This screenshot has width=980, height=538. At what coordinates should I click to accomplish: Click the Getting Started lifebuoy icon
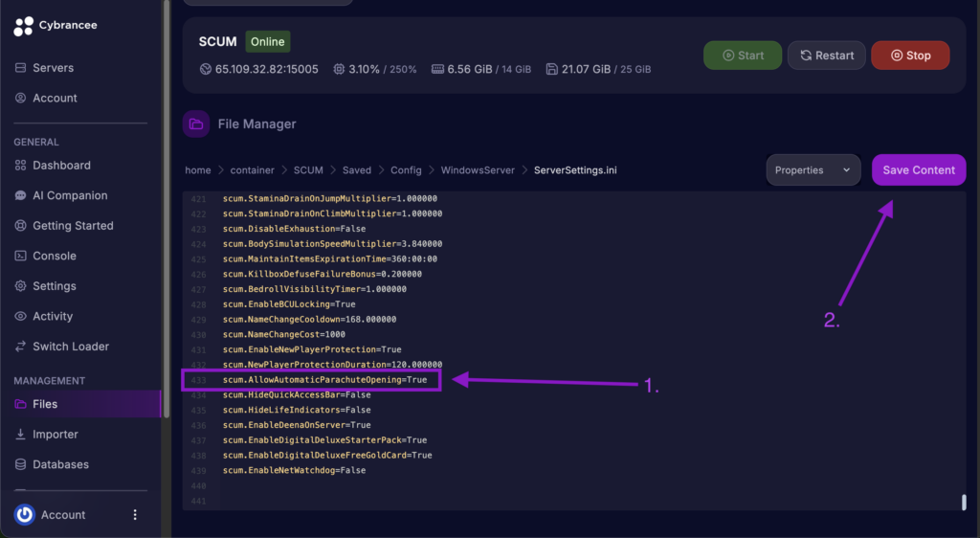click(21, 226)
